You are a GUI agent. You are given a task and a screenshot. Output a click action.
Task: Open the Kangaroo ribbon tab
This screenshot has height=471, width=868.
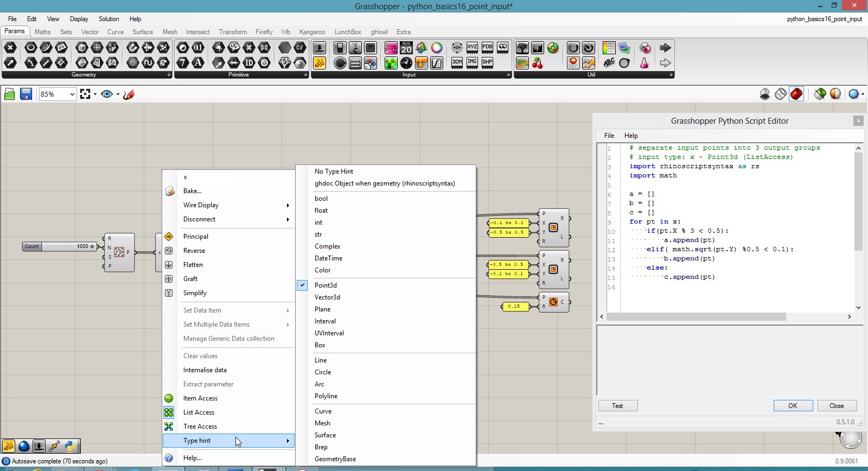click(x=312, y=32)
